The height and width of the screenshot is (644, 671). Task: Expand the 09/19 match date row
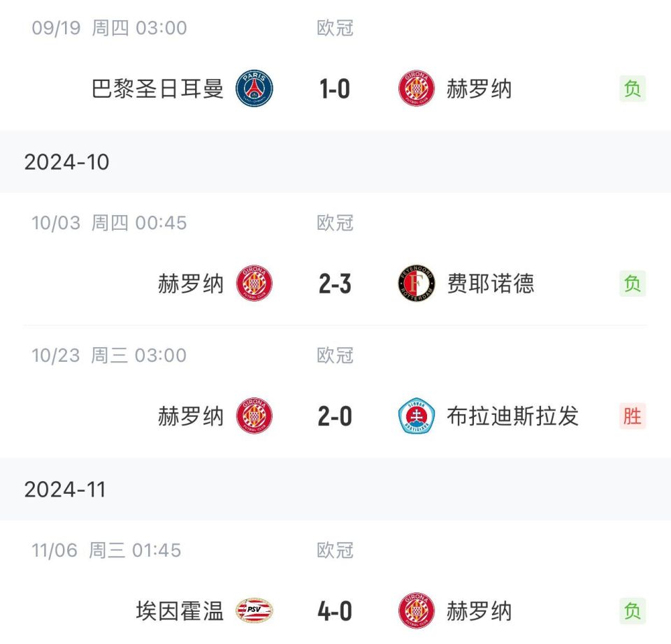pyautogui.click(x=108, y=27)
